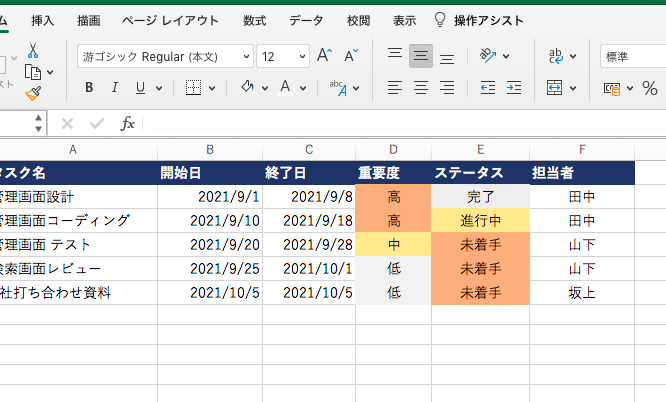Decrease font size with small A
666x402 pixels.
tap(351, 56)
